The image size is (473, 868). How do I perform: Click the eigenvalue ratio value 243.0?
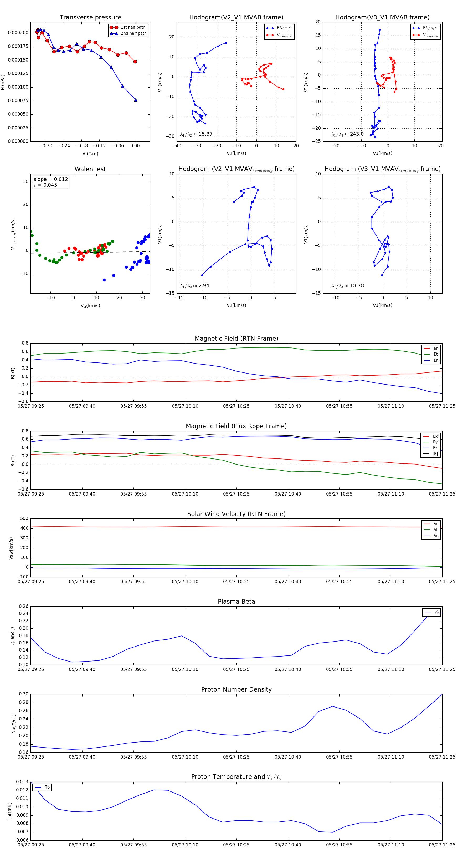[357, 134]
